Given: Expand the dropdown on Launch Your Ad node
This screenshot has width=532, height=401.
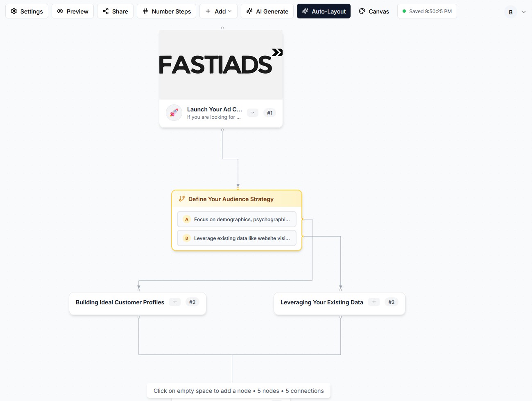Looking at the screenshot, I should tap(252, 113).
